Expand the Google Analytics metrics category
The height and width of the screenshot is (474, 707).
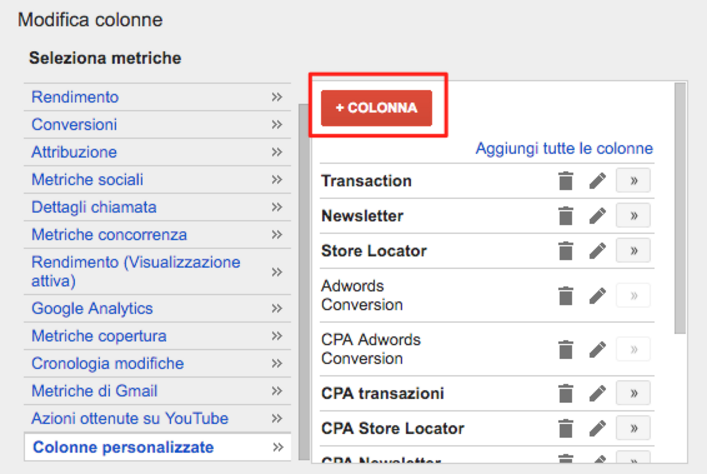(157, 308)
